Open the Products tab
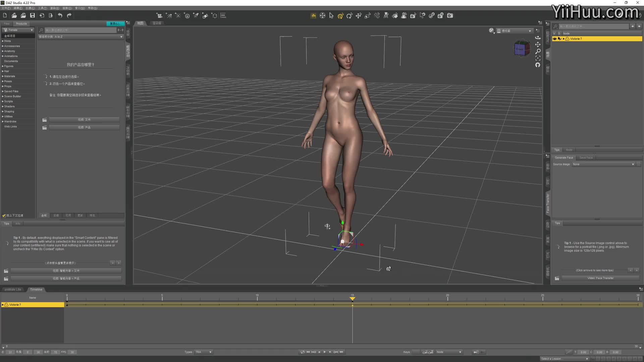This screenshot has width=644, height=362. pos(21,24)
